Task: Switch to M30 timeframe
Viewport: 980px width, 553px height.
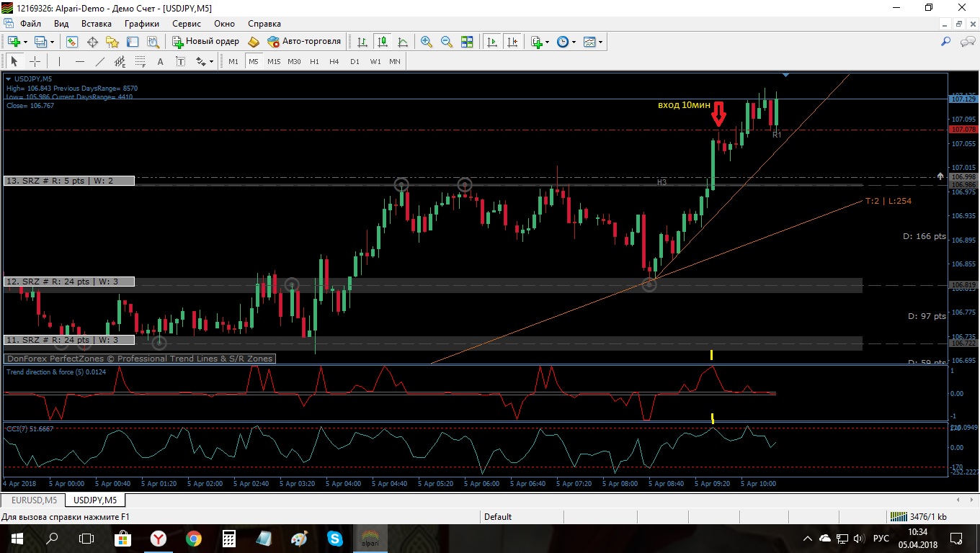Action: click(294, 61)
